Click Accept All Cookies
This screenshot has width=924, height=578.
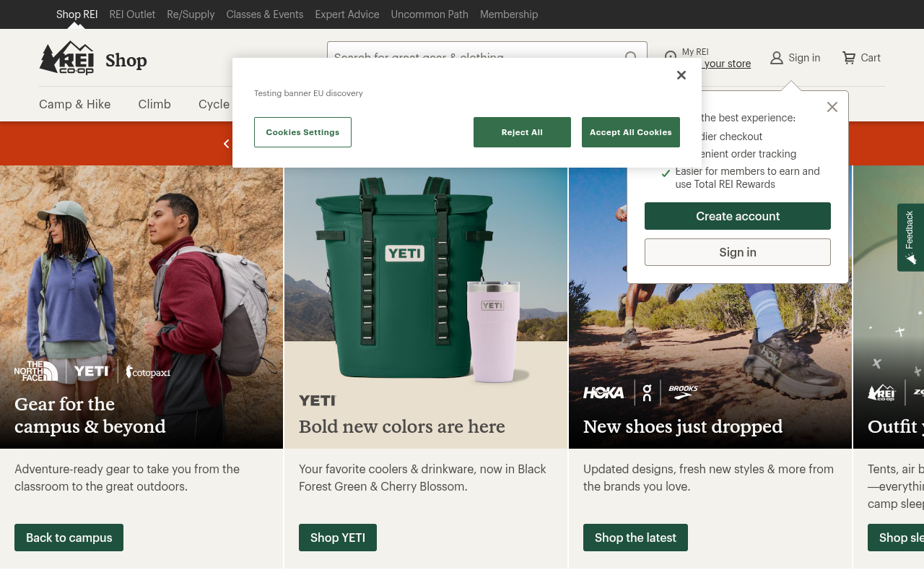(631, 132)
